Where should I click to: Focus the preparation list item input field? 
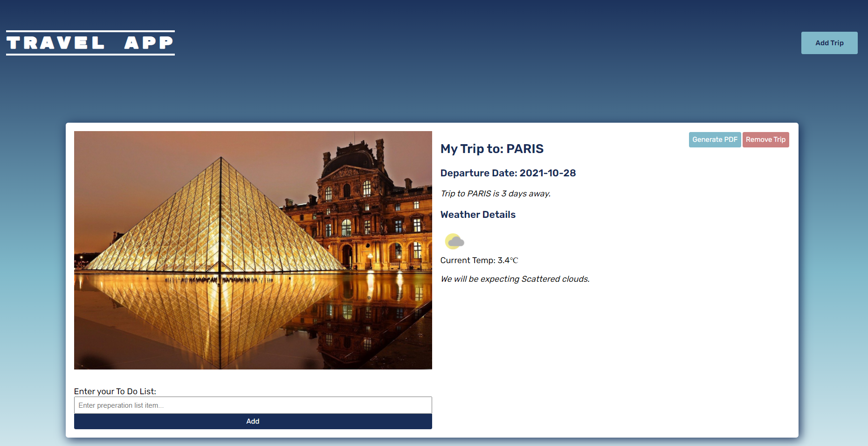coord(253,405)
